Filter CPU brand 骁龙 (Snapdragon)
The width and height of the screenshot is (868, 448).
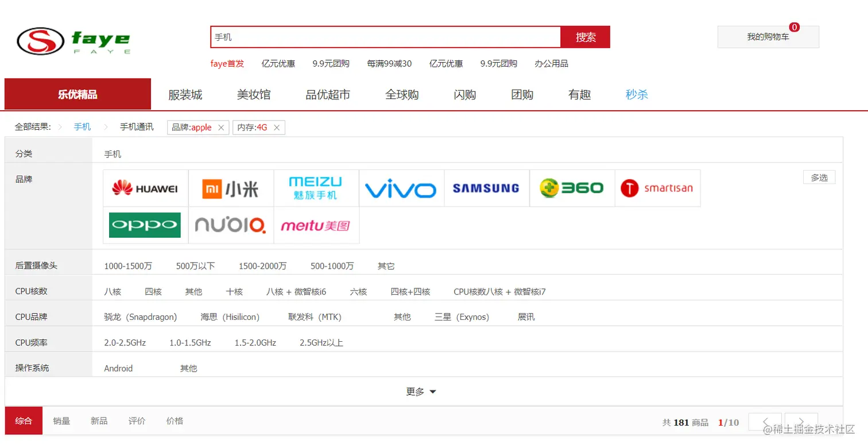(140, 317)
